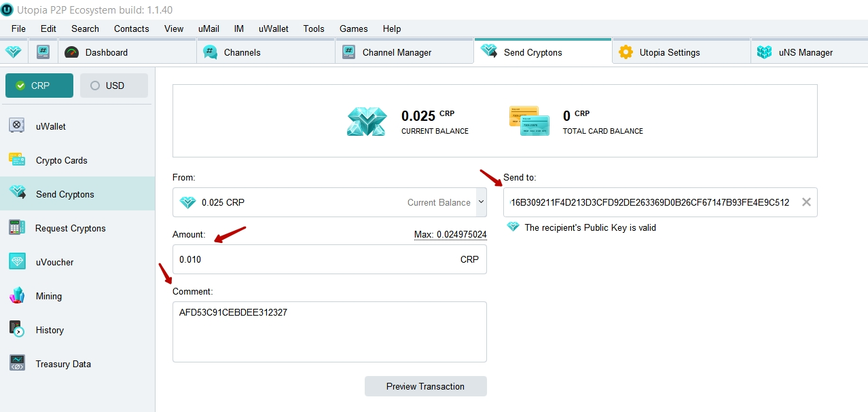This screenshot has width=868, height=412.
Task: Open the crystal icon tab at far left
Action: [14, 52]
